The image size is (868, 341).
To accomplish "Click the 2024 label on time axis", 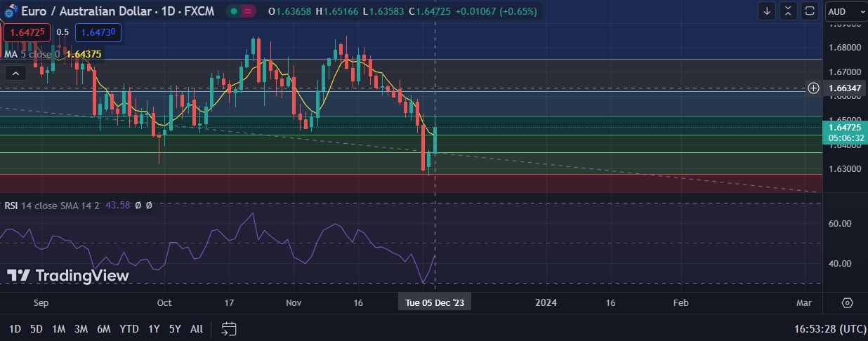I will (546, 303).
